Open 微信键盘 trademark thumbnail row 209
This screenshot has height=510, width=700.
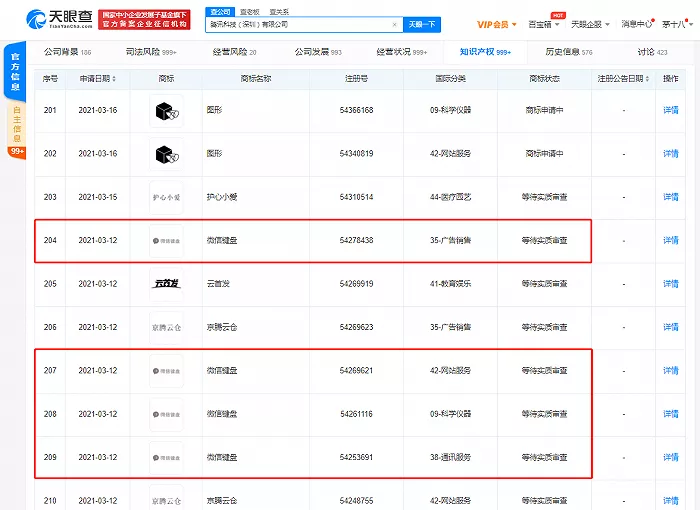pos(167,458)
